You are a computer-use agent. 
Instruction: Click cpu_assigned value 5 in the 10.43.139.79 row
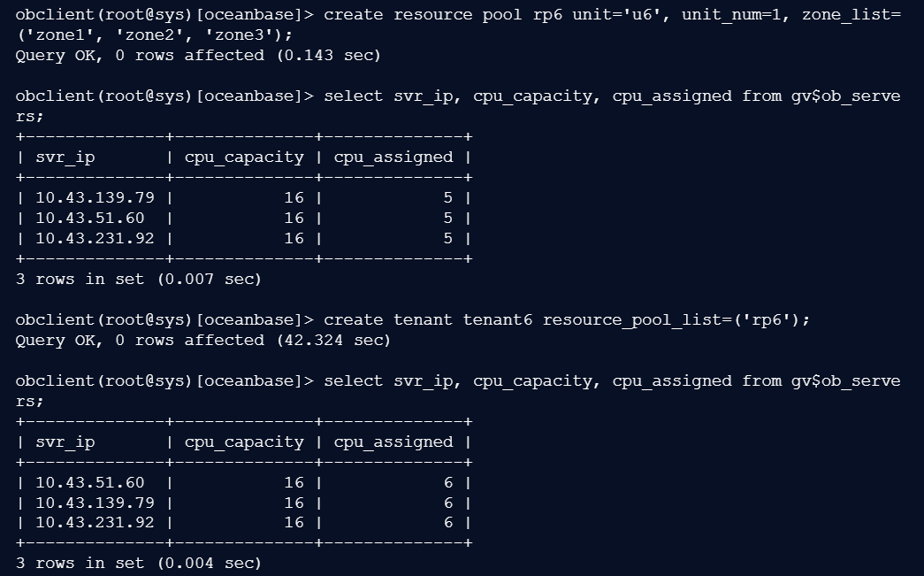point(447,197)
